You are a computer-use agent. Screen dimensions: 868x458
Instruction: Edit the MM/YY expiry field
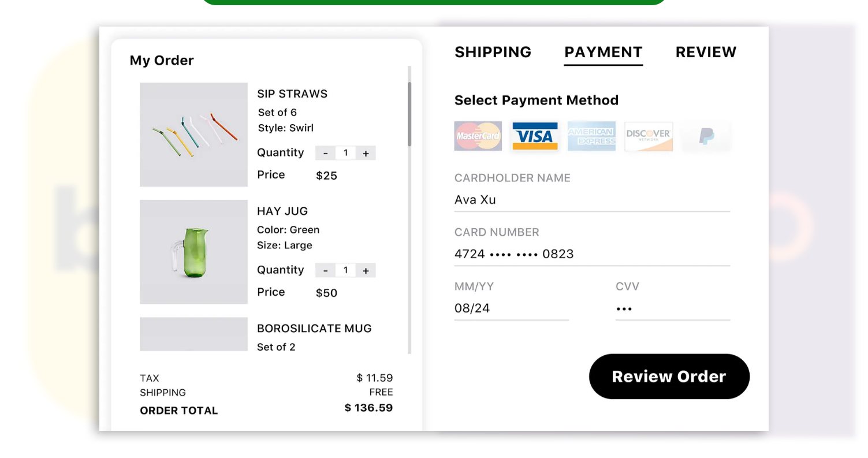point(511,308)
